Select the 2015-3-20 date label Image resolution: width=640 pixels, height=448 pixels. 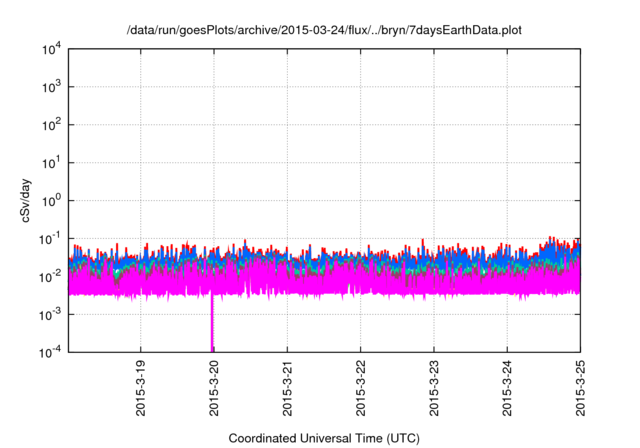[213, 389]
